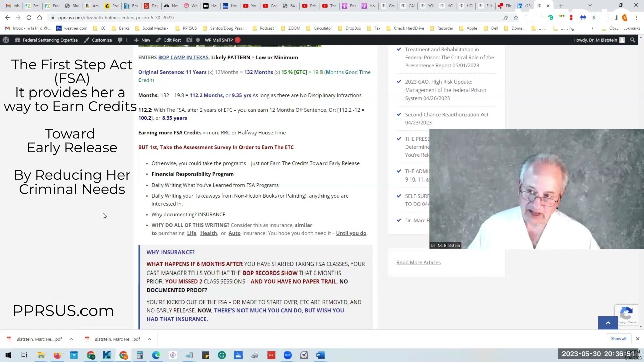Click the Until you do link
644x362 pixels.
click(x=351, y=233)
